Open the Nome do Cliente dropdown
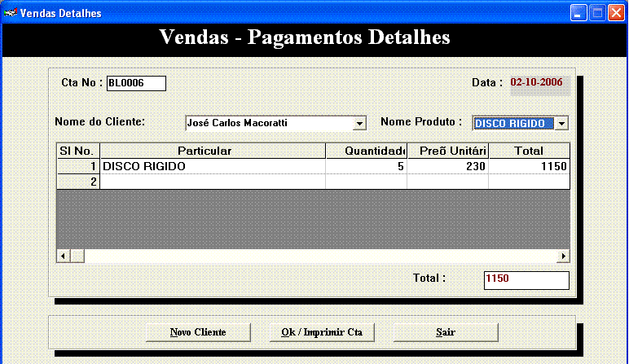This screenshot has height=364, width=629. pyautogui.click(x=358, y=124)
